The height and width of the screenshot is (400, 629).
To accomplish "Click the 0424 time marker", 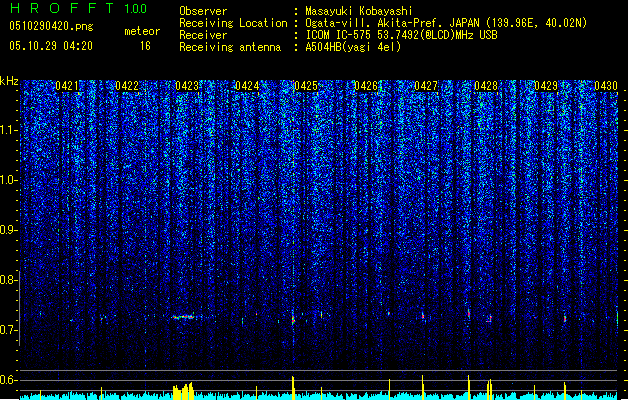I will (247, 86).
